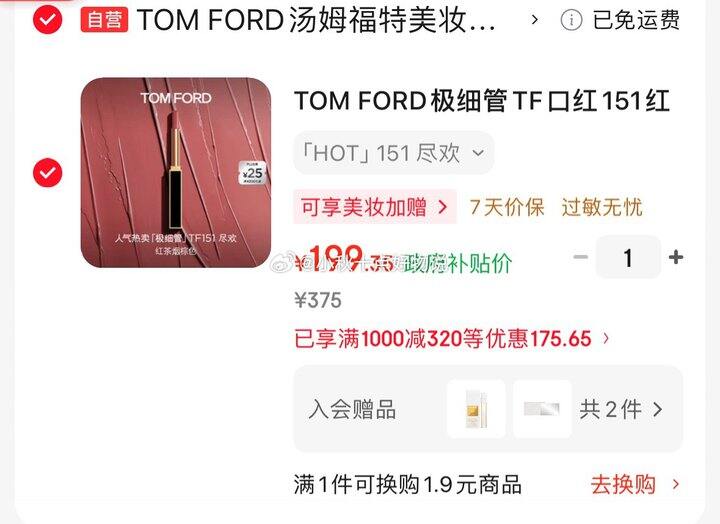The image size is (720, 524).
Task: Open the 自营 TOM FORD store title
Action: [x=288, y=20]
